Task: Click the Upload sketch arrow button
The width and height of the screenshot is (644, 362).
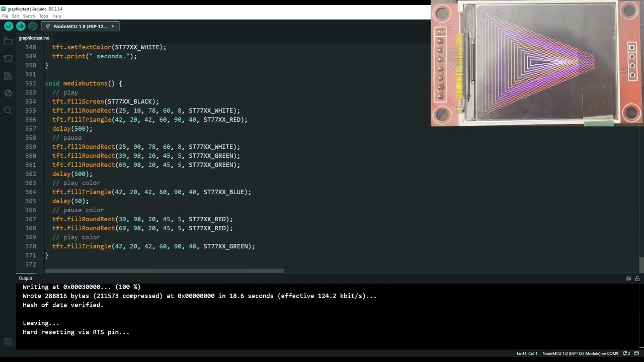Action: coord(21,26)
